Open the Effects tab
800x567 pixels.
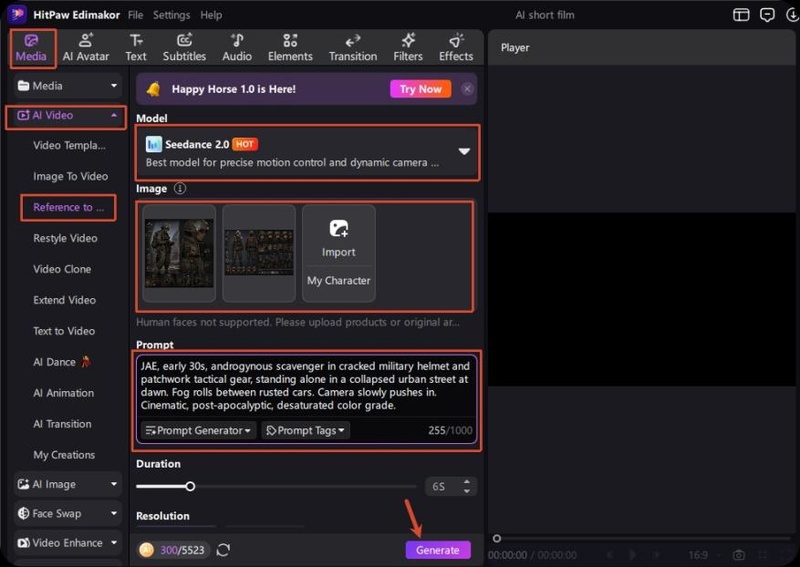[x=456, y=48]
